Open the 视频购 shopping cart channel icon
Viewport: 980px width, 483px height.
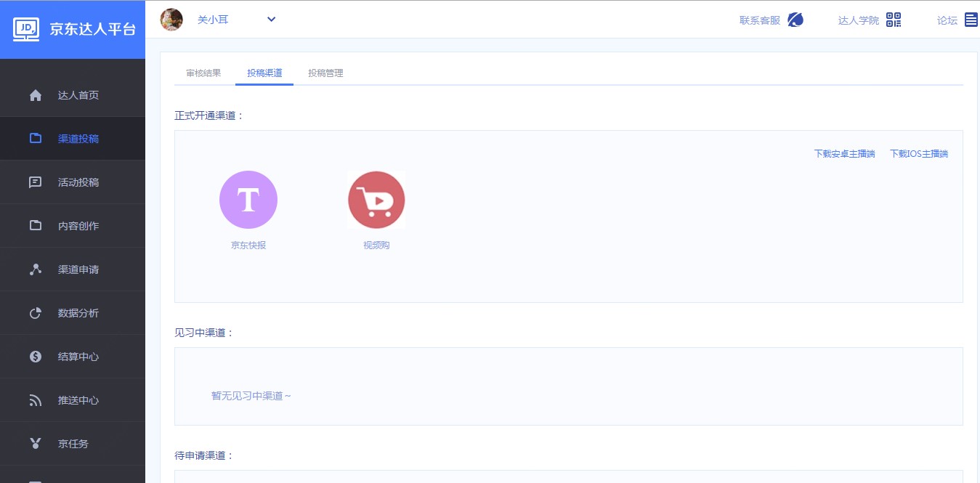tap(376, 200)
